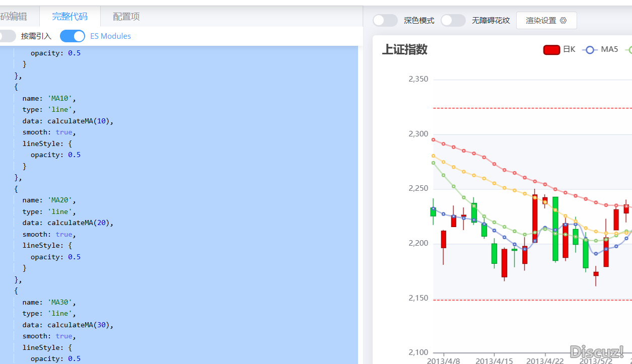The width and height of the screenshot is (632, 364).
Task: Click the 深色模式 label text
Action: (419, 21)
